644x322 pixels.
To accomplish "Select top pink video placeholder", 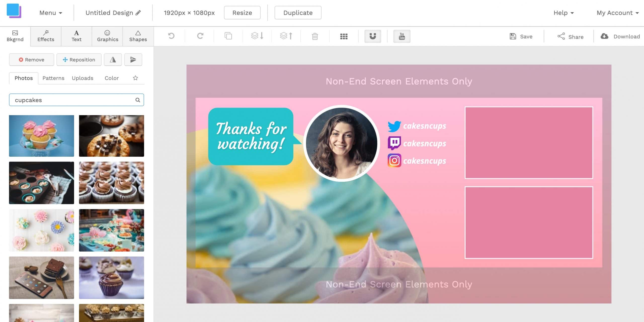I will coord(529,143).
